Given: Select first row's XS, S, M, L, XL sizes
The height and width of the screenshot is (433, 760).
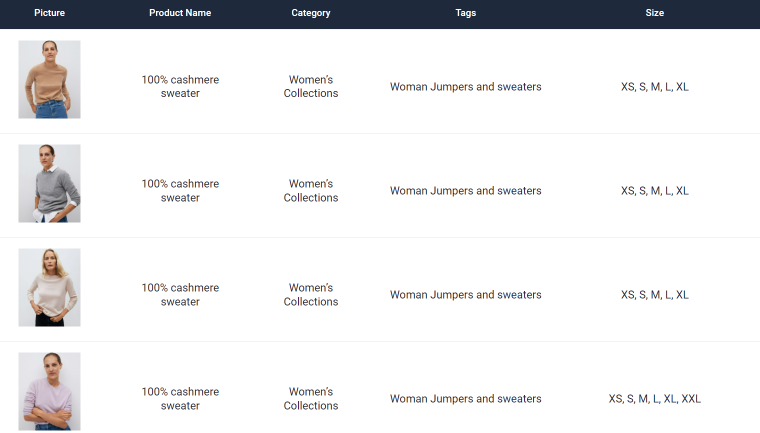Looking at the screenshot, I should coord(655,87).
